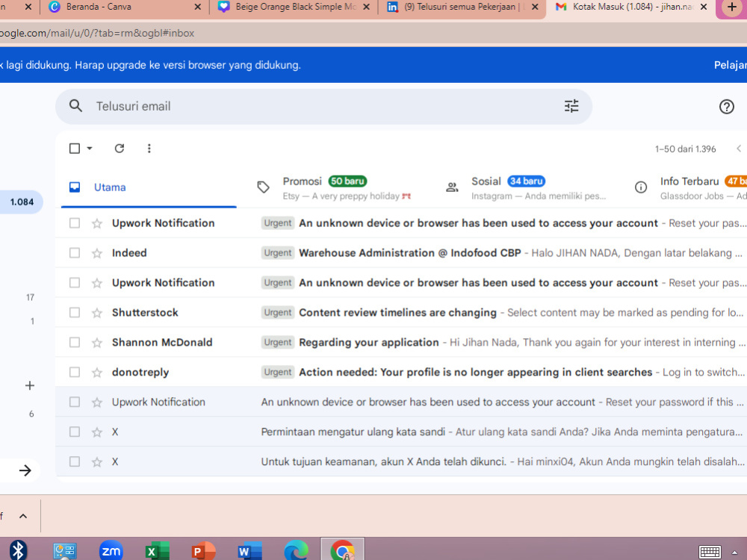The width and height of the screenshot is (747, 560).
Task: Check the X password reset email checkbox
Action: coord(75,432)
